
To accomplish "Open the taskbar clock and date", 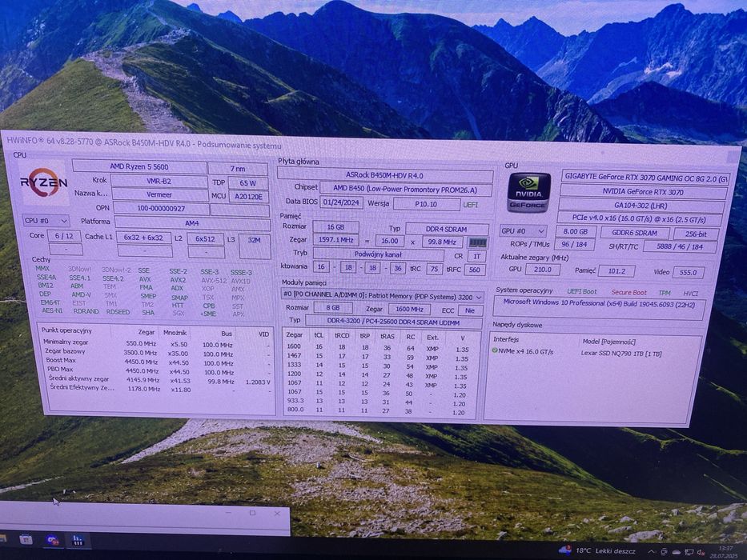I will pyautogui.click(x=725, y=552).
